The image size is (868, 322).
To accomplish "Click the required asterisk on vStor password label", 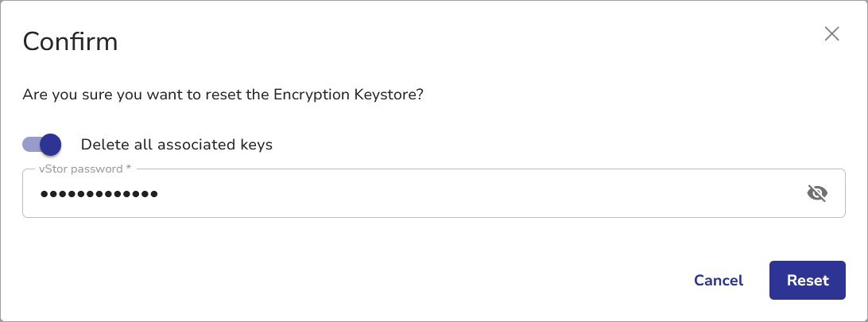I will [129, 169].
